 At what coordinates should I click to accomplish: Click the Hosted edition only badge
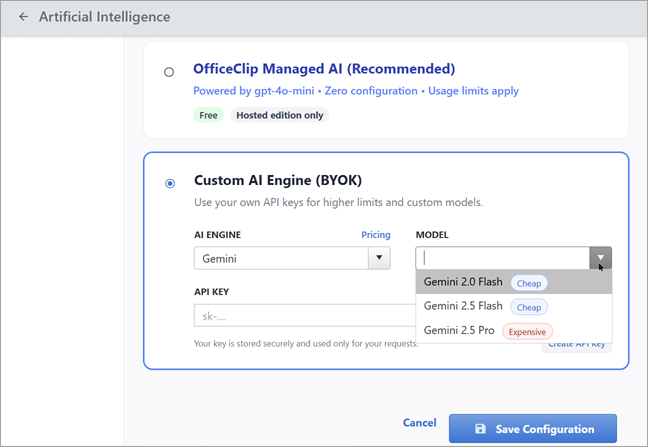coord(280,115)
